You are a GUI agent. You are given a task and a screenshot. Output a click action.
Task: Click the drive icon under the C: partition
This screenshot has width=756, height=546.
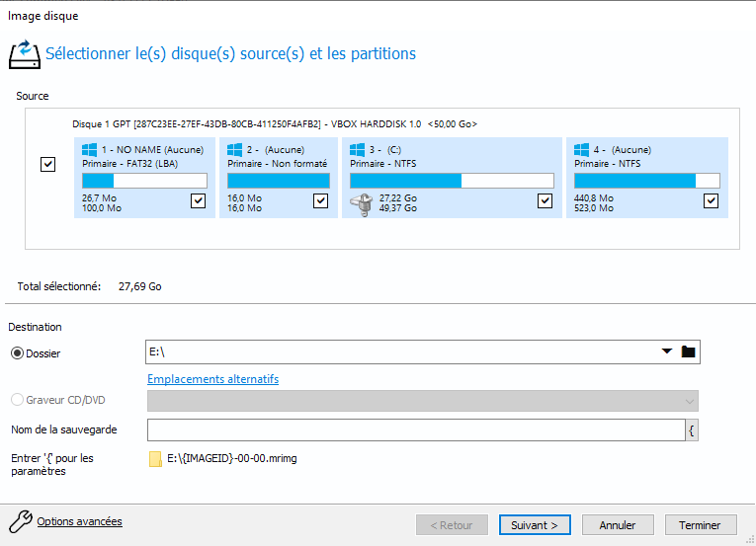coord(362,202)
